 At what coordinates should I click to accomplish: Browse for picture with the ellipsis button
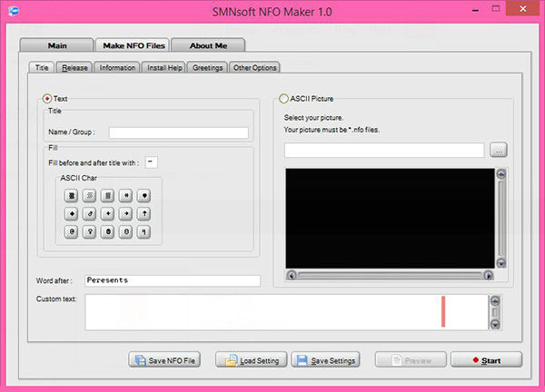pyautogui.click(x=499, y=150)
